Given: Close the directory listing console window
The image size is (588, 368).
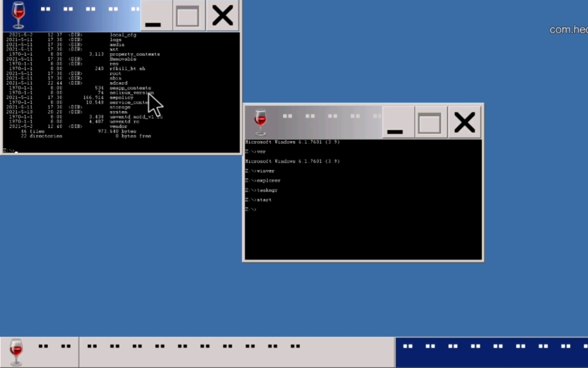Looking at the screenshot, I should coord(223,16).
